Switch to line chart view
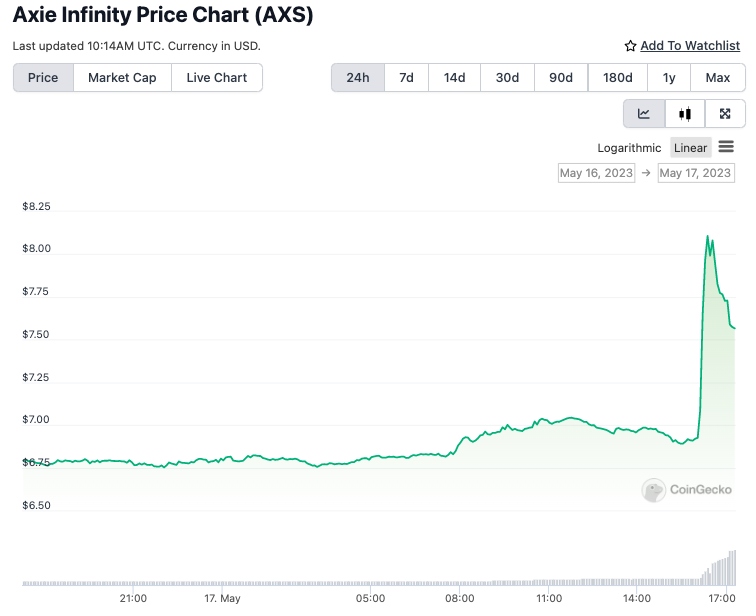The width and height of the screenshot is (756, 616). [x=644, y=114]
